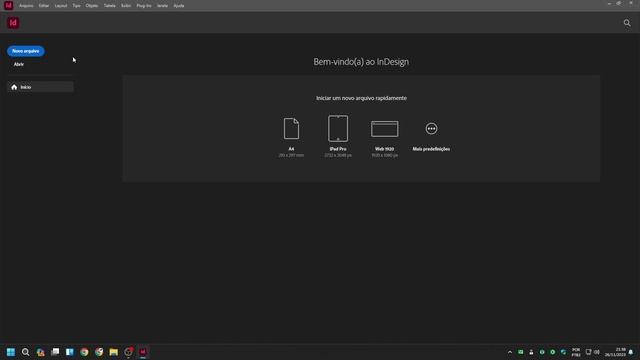Image resolution: width=640 pixels, height=360 pixels.
Task: Click the POR language indicator in tray
Action: tap(576, 352)
